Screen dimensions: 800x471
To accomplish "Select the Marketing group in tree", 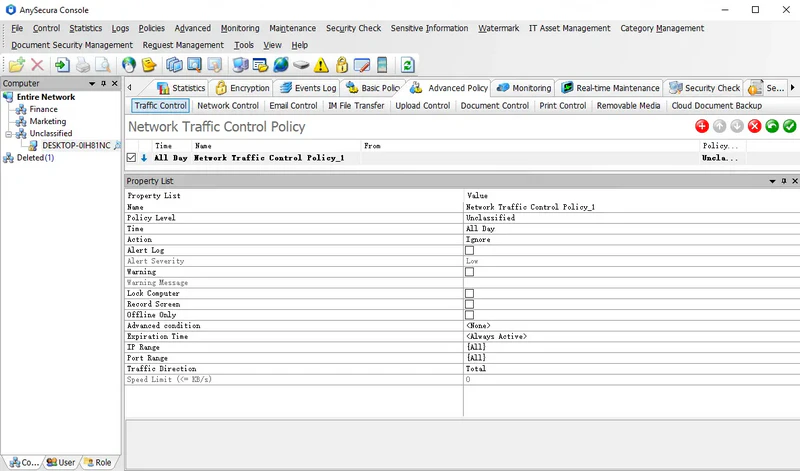I will [48, 121].
